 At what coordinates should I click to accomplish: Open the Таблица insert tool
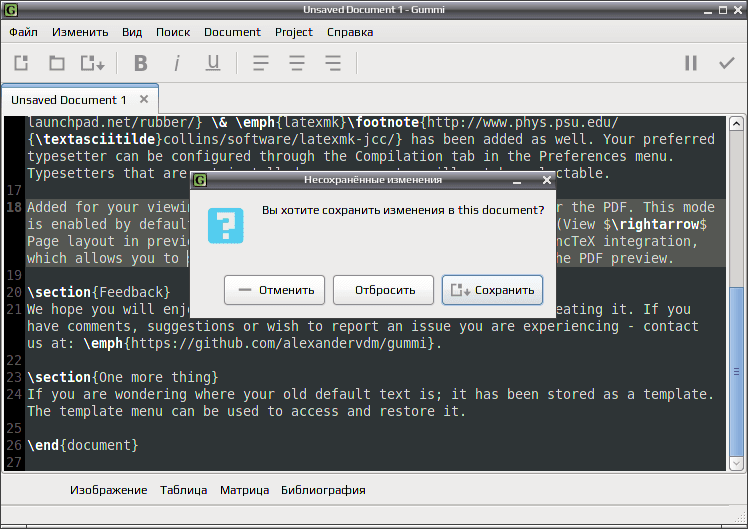pyautogui.click(x=184, y=490)
